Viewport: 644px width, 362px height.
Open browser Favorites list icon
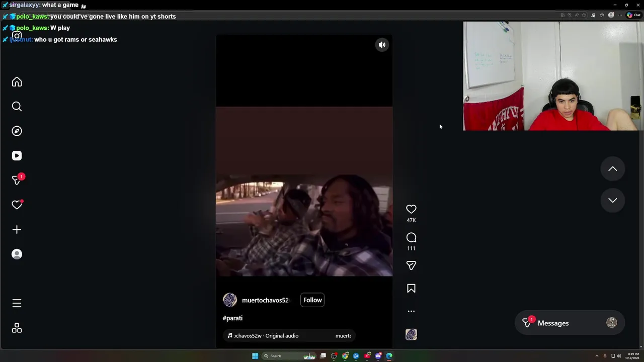pyautogui.click(x=602, y=15)
